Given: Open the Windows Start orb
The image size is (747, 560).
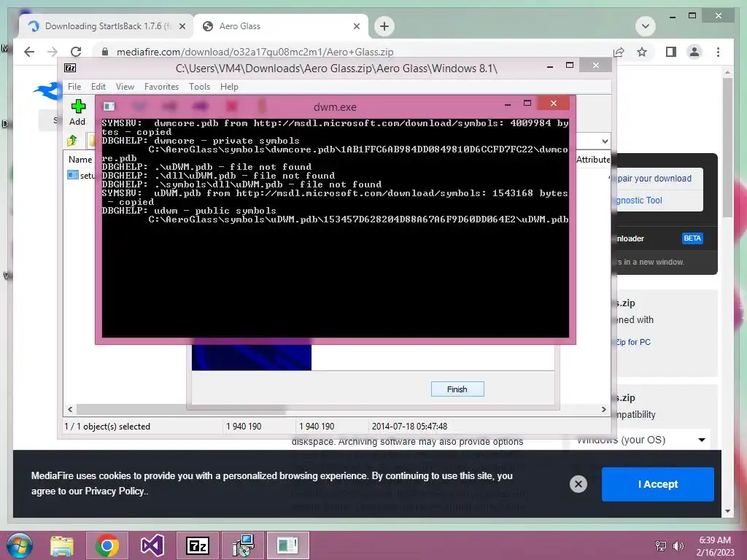Looking at the screenshot, I should tap(19, 545).
